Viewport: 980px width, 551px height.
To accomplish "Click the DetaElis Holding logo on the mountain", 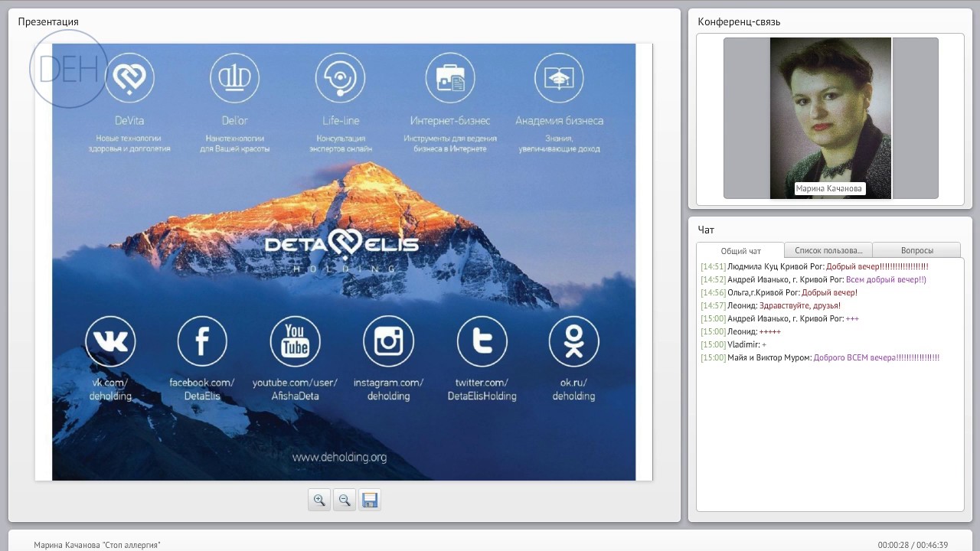I will click(x=341, y=249).
